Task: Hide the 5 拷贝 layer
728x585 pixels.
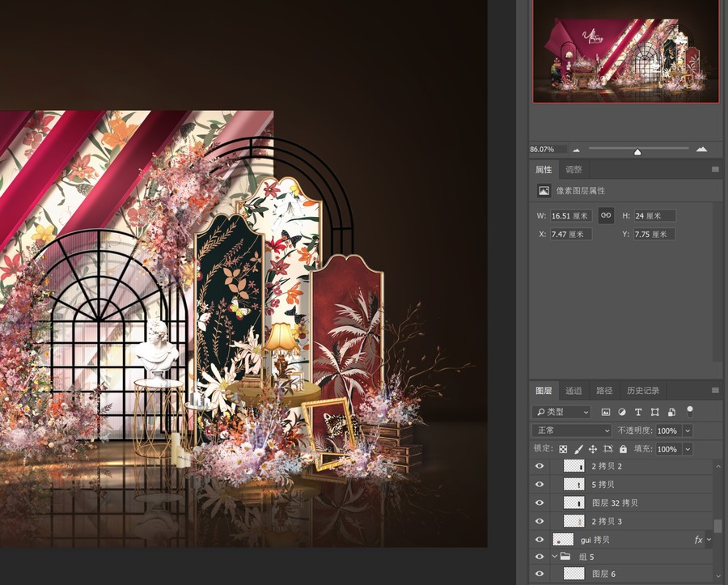Action: coord(540,484)
